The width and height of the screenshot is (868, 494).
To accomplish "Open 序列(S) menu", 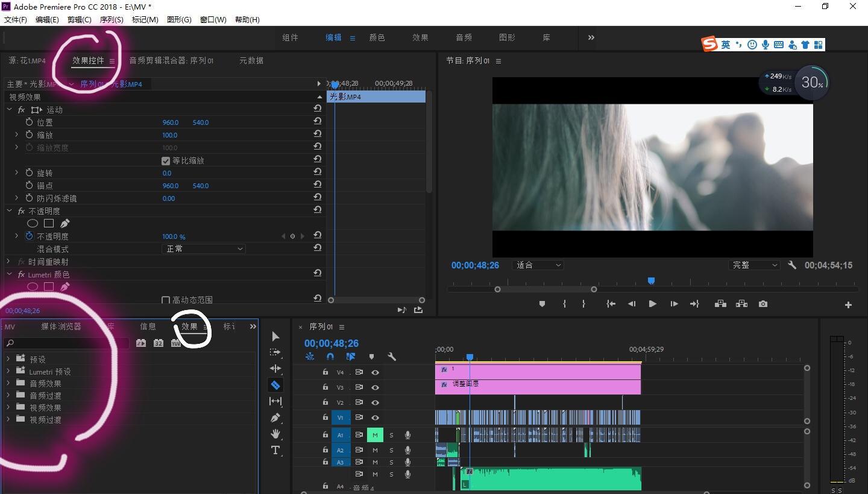I will coord(112,19).
